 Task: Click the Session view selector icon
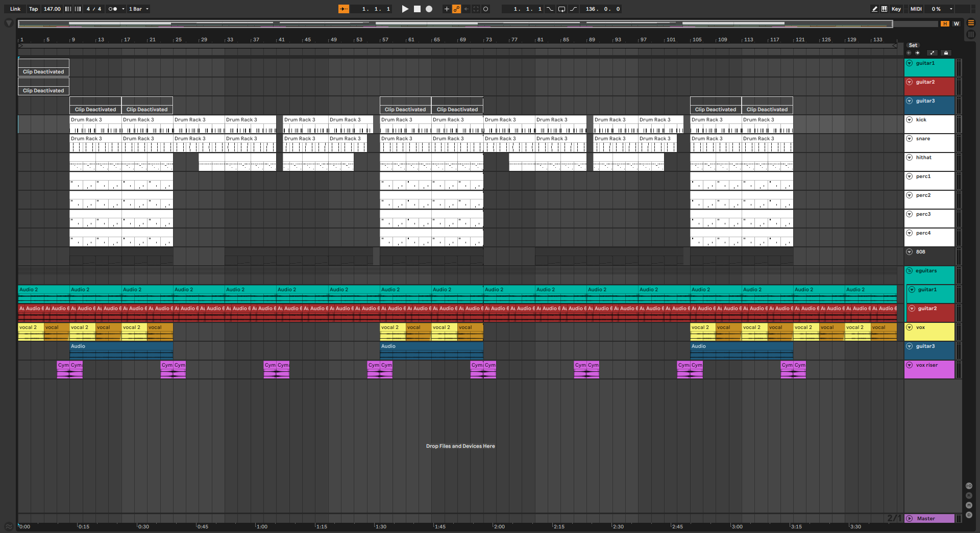[x=971, y=34]
